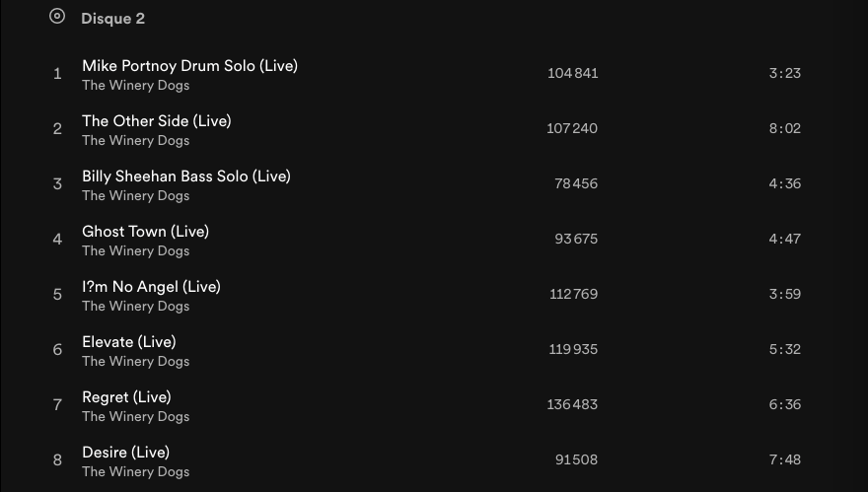Click Desire (Live) track title

click(125, 453)
